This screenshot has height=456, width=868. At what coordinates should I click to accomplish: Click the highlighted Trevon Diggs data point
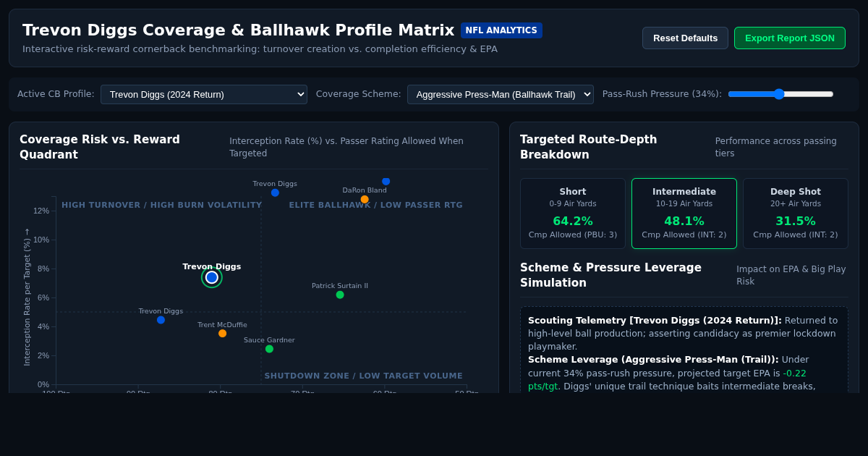tap(212, 277)
